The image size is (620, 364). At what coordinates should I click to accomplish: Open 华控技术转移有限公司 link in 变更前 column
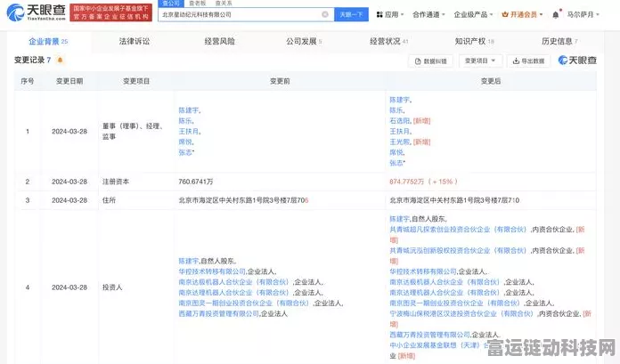click(212, 271)
